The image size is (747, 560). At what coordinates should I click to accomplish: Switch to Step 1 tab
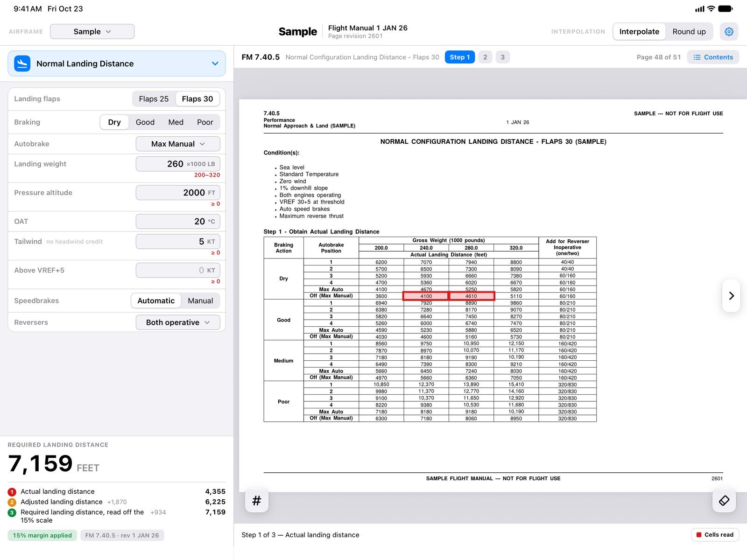pyautogui.click(x=460, y=57)
